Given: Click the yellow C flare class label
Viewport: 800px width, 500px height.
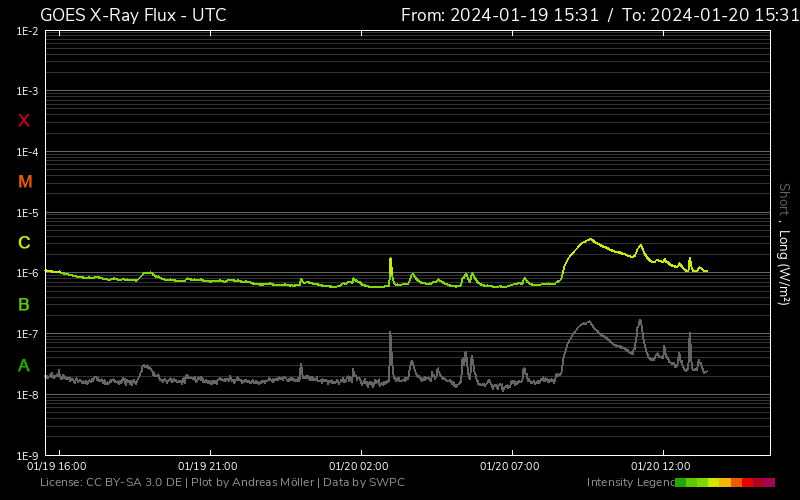Looking at the screenshot, I should pos(24,243).
